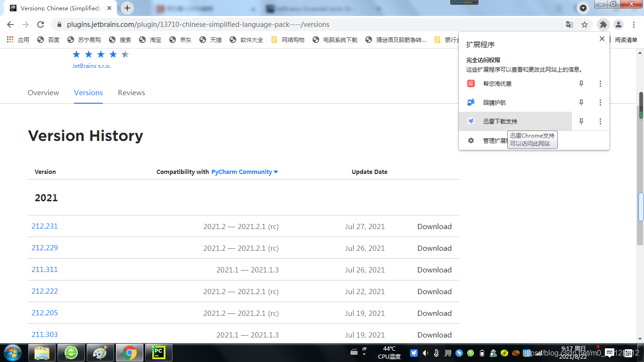Click the padlock site info icon

[59, 25]
